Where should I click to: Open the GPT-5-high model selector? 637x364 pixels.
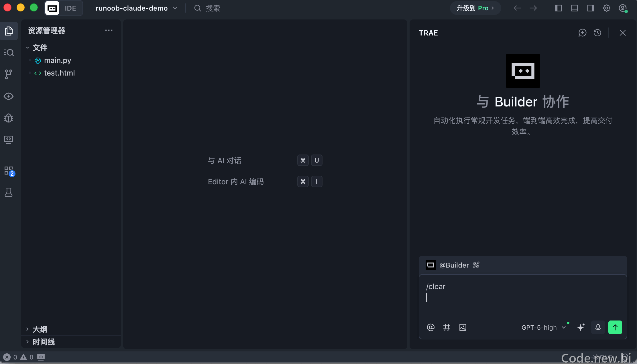[544, 327]
